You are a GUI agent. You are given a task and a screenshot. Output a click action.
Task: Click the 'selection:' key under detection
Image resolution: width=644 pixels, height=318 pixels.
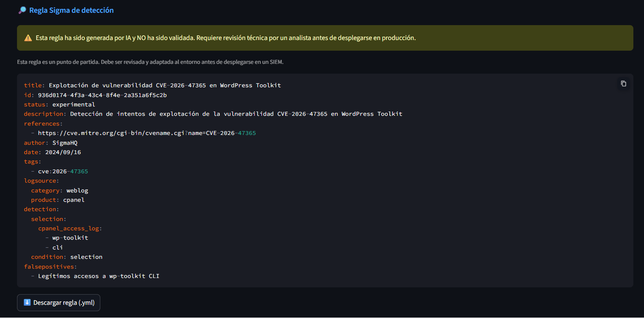[x=49, y=219]
